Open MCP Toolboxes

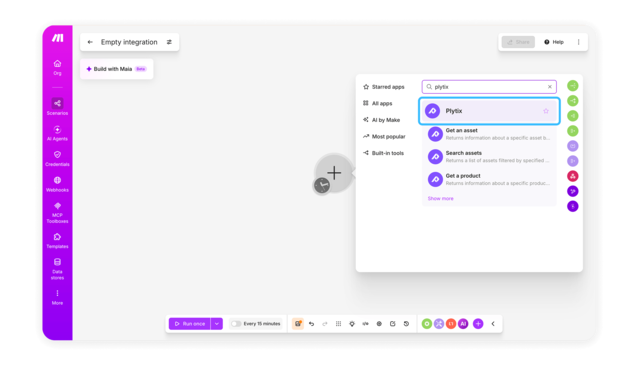57,212
